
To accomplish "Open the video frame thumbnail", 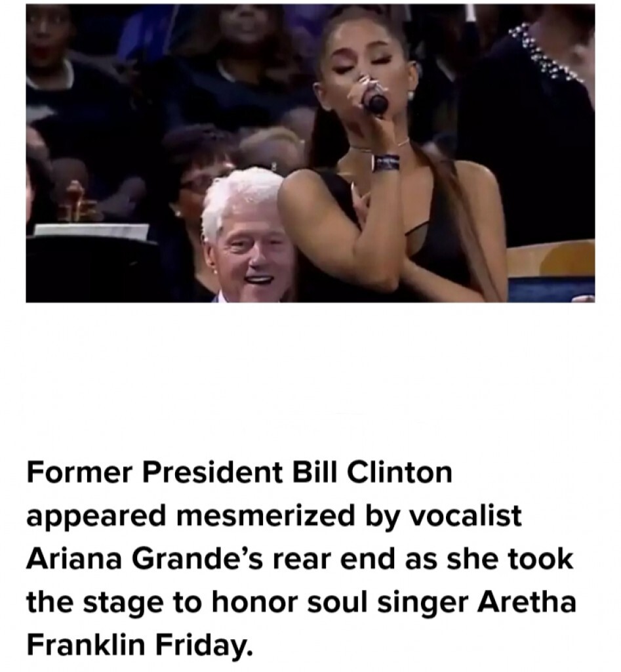I will tap(310, 153).
